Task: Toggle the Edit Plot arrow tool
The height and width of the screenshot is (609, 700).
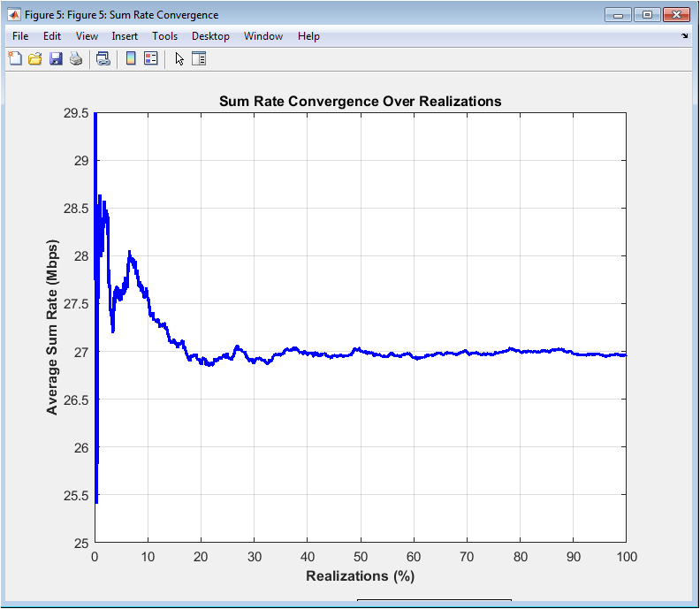Action: pyautogui.click(x=179, y=59)
